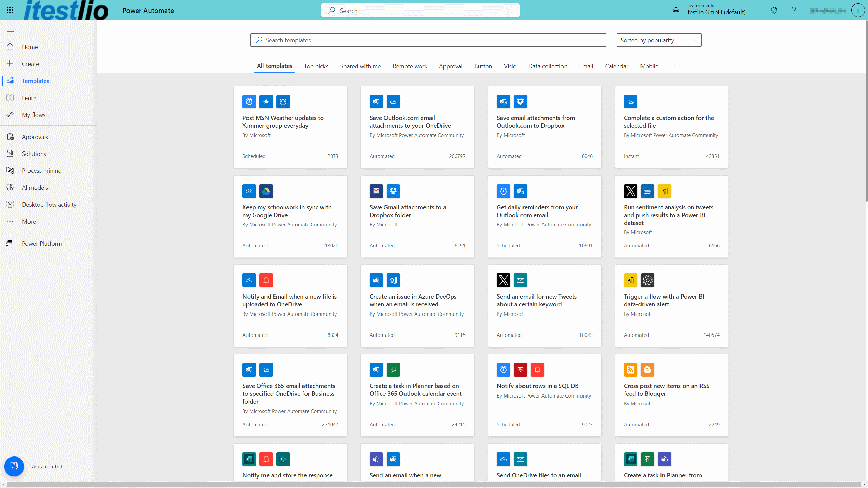
Task: Open the help question mark icon
Action: tap(794, 11)
